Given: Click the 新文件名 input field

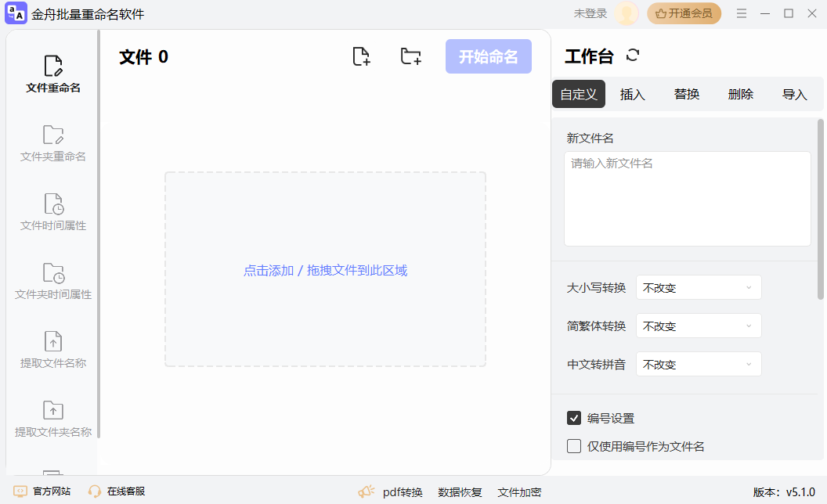Looking at the screenshot, I should click(x=688, y=199).
